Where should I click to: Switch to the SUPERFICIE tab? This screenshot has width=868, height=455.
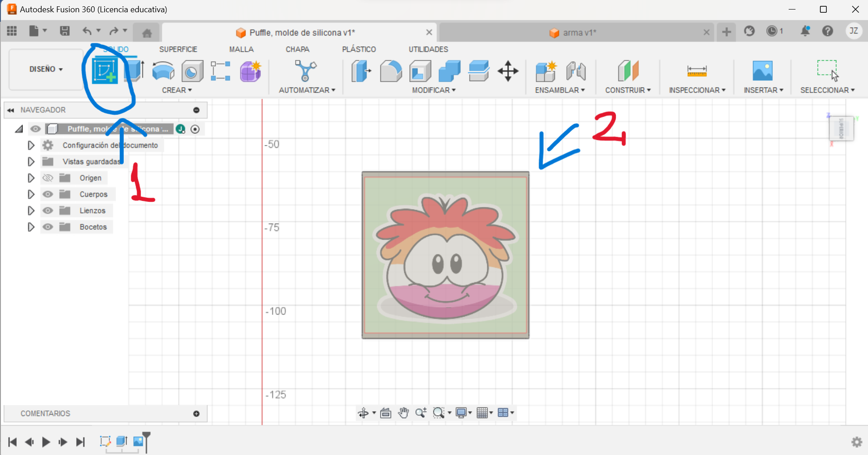[x=178, y=49]
